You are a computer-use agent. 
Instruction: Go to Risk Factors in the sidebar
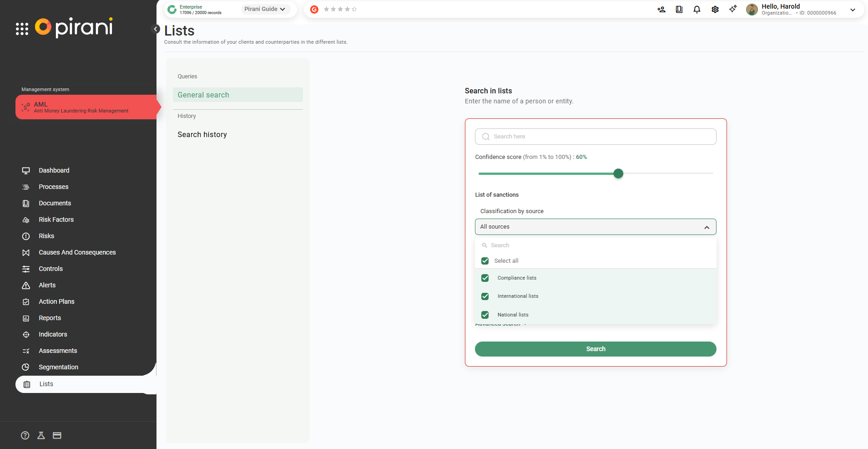(56, 219)
